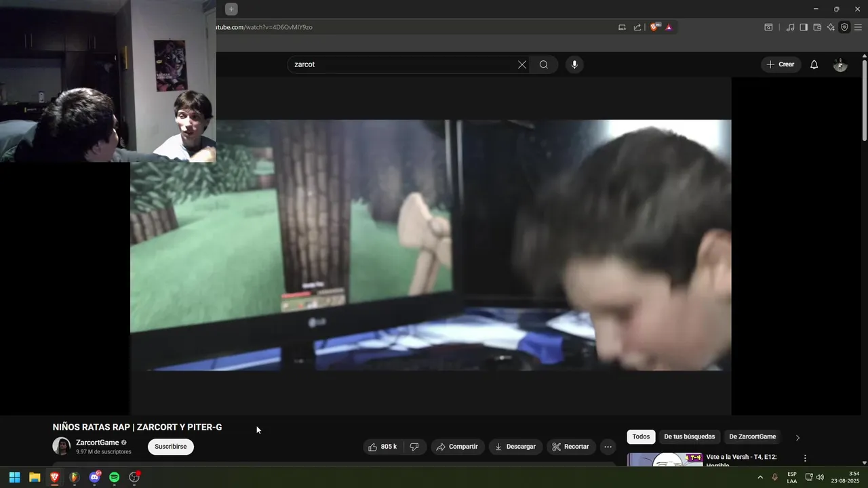
Task: Click the Suscribirse button
Action: (171, 447)
